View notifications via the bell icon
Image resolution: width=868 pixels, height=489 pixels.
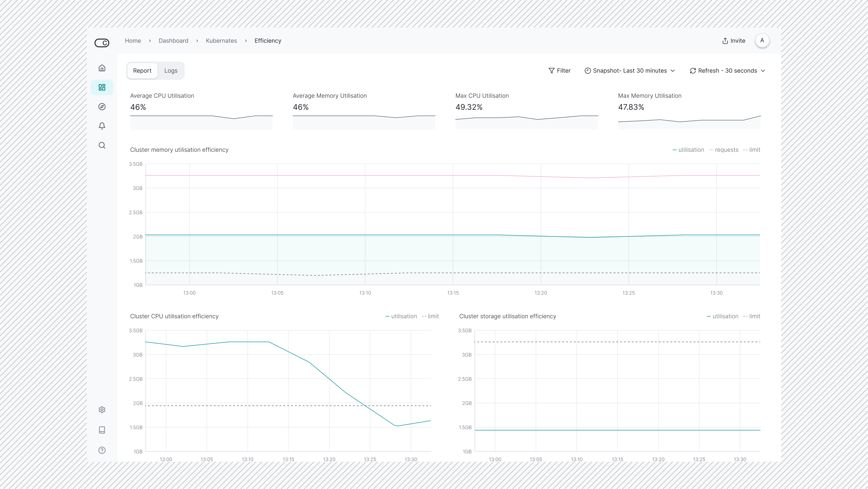tap(102, 126)
